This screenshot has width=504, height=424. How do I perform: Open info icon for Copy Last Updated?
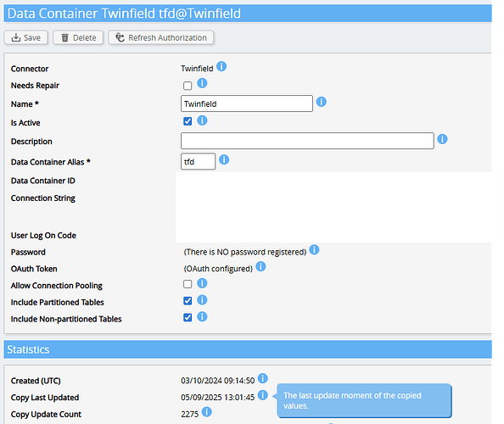pos(263,395)
